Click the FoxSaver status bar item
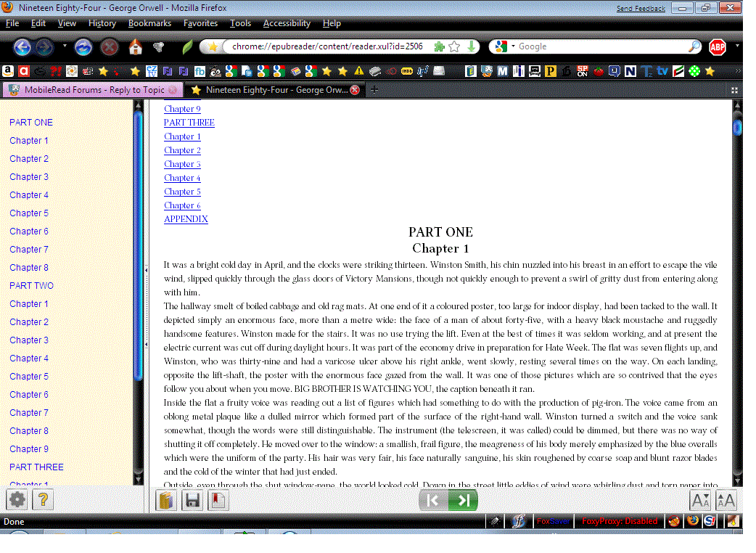This screenshot has height=553, width=756. (x=553, y=521)
